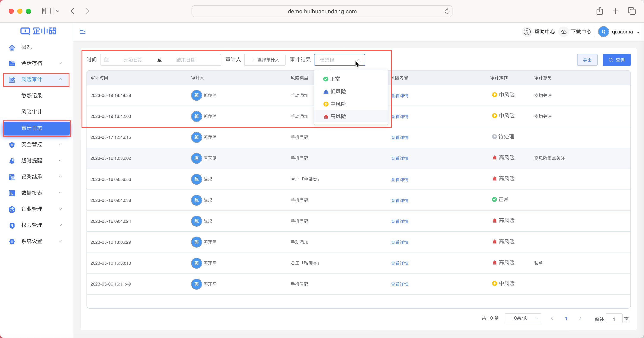Click the 下载中心 cloud icon

click(564, 32)
